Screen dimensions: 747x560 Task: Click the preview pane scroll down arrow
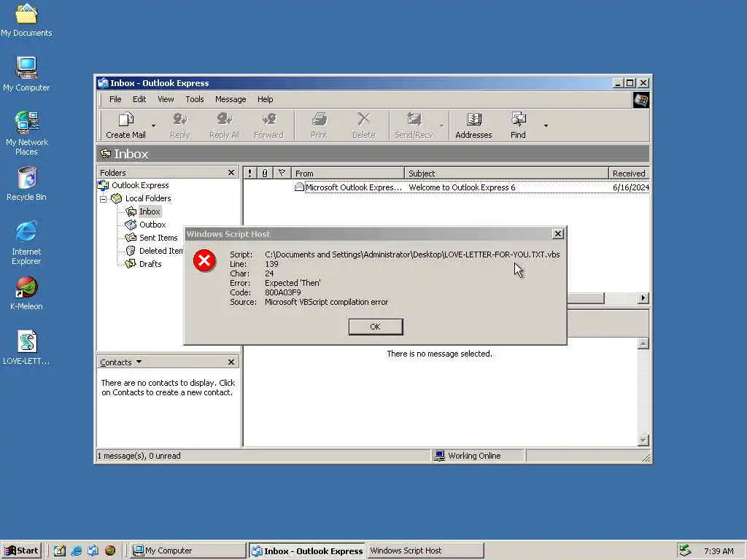(x=643, y=440)
